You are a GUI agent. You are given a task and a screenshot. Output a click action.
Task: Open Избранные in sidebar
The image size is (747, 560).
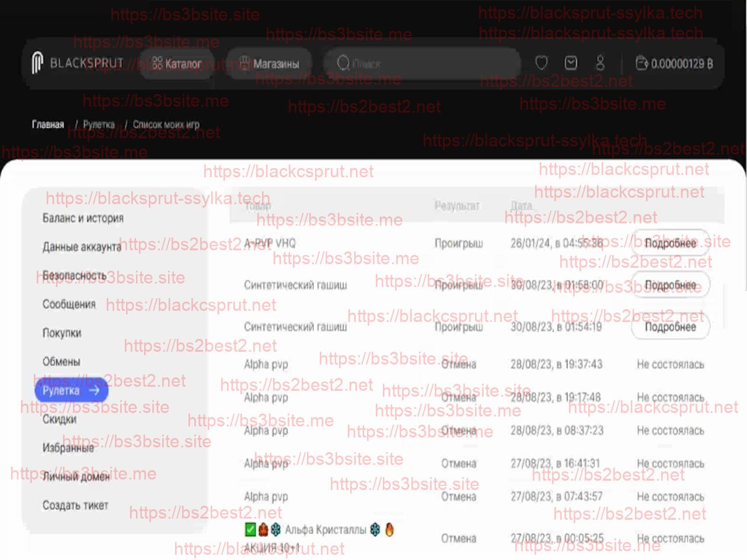point(68,448)
